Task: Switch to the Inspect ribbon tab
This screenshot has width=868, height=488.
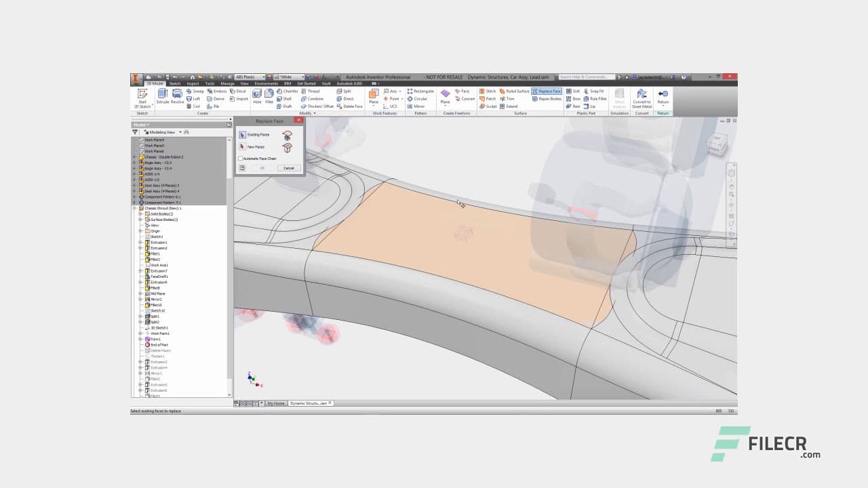Action: 192,84
